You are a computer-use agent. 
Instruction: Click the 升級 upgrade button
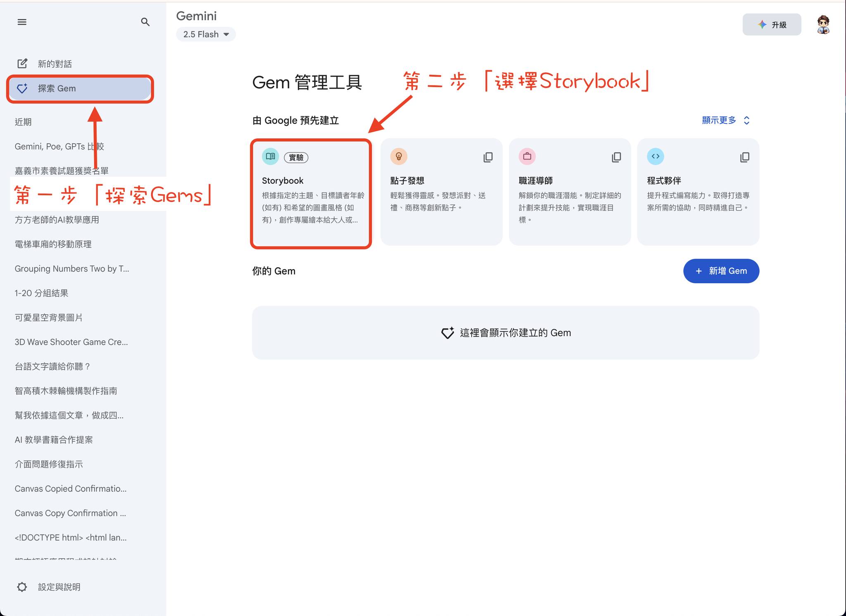(772, 25)
